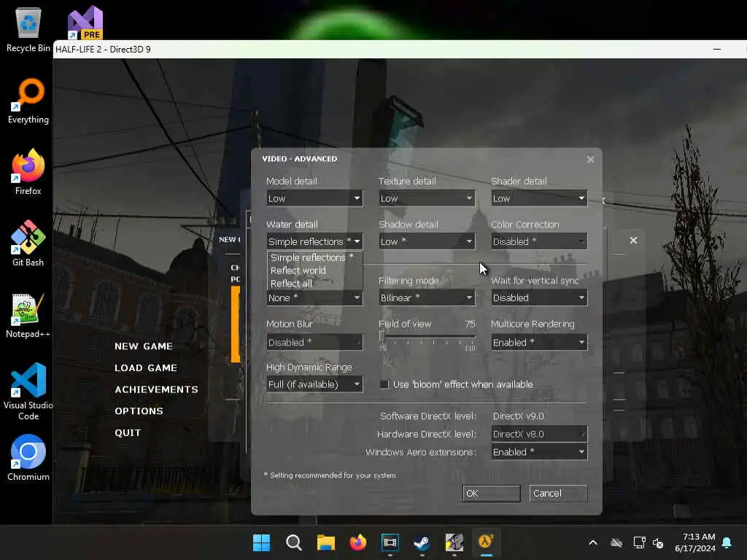747x560 pixels.
Task: Enable the 'bloom' effect checkbox
Action: (x=384, y=384)
